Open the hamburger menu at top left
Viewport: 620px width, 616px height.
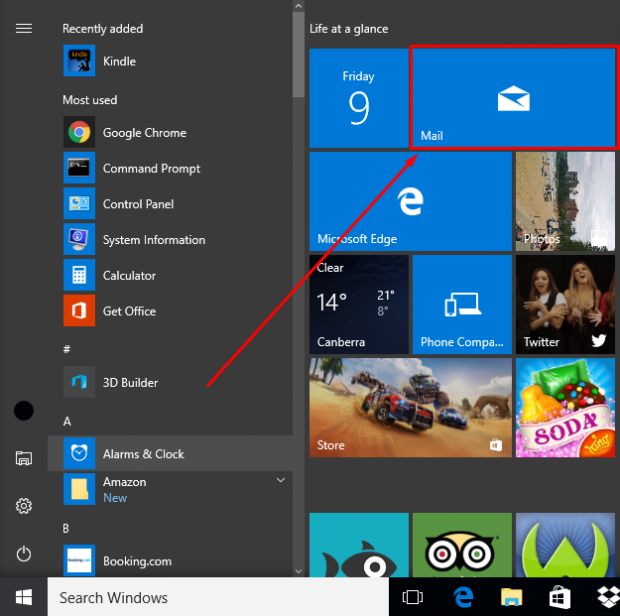click(24, 28)
